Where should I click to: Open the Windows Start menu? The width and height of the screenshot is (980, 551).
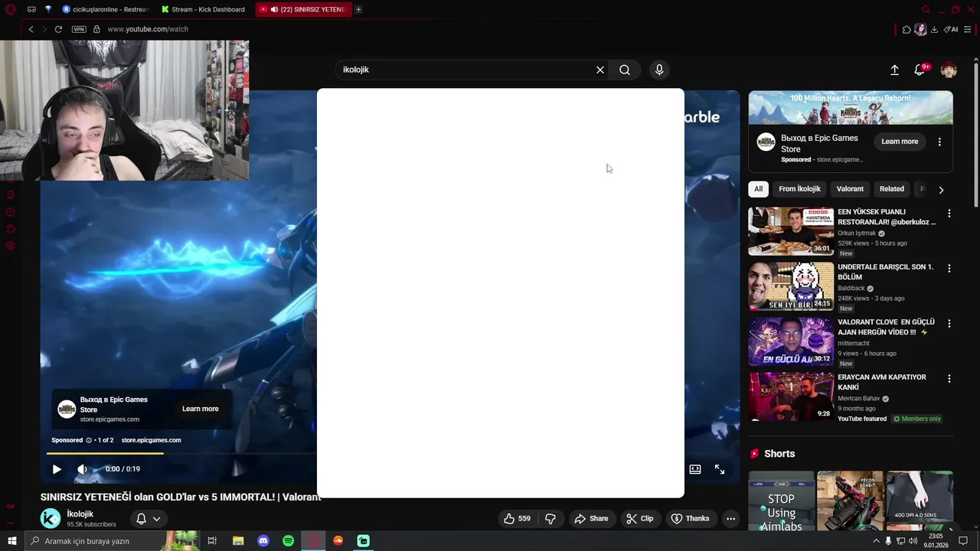(11, 541)
